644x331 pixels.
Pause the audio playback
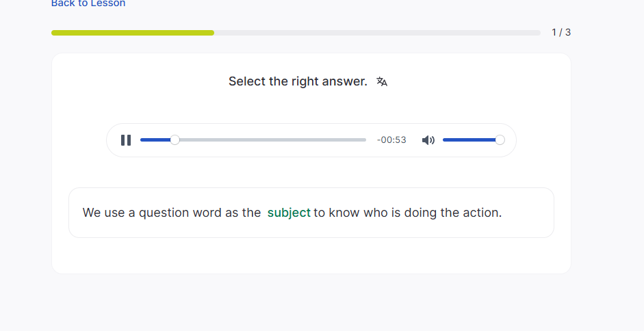point(126,140)
